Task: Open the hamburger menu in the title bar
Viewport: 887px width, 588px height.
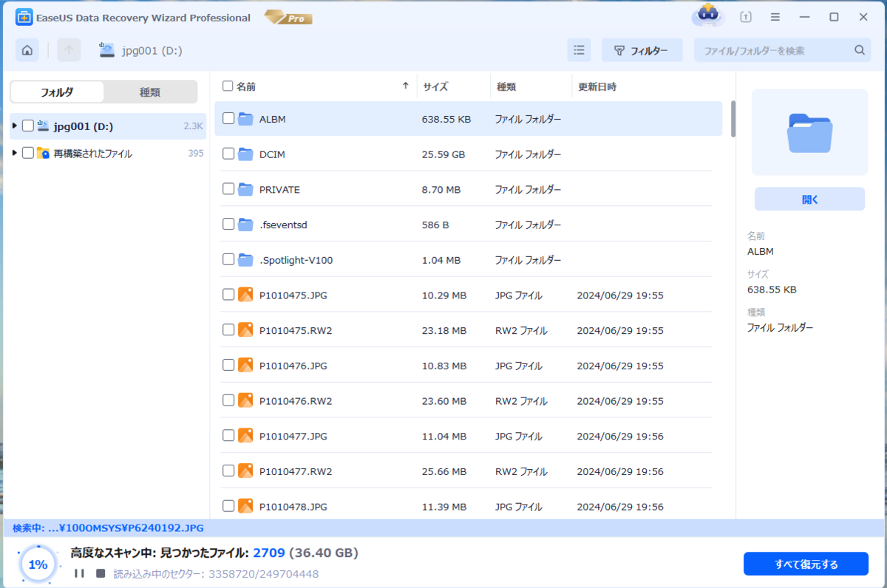Action: (x=775, y=16)
